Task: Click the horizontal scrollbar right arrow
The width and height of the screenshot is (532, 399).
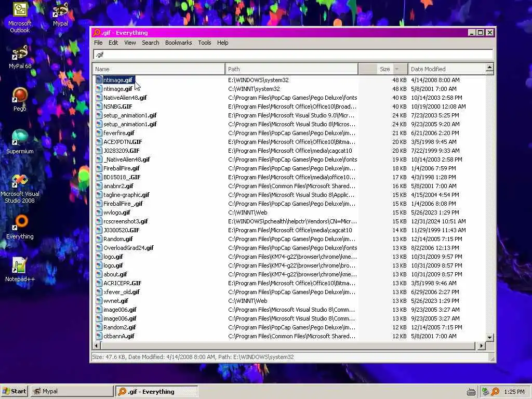Action: pos(481,345)
